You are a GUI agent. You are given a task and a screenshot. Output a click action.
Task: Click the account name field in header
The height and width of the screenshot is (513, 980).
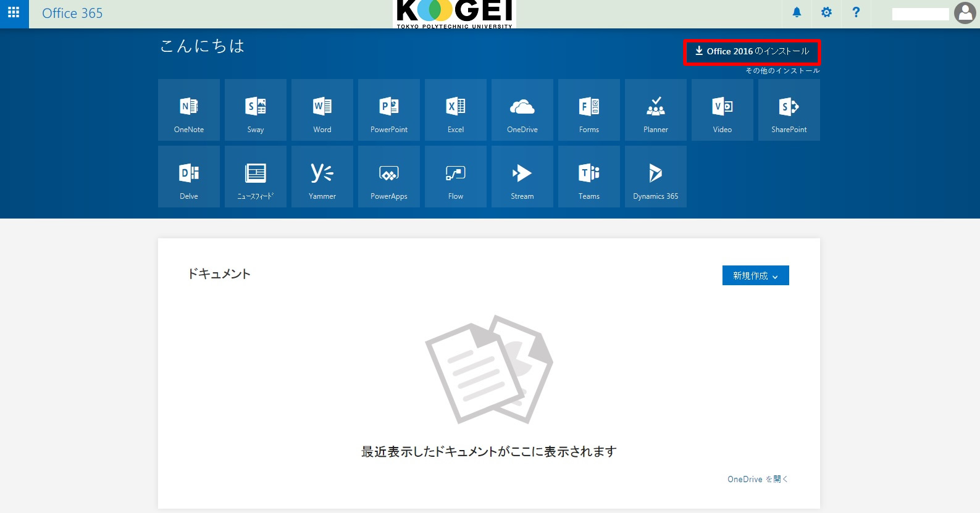coord(920,14)
